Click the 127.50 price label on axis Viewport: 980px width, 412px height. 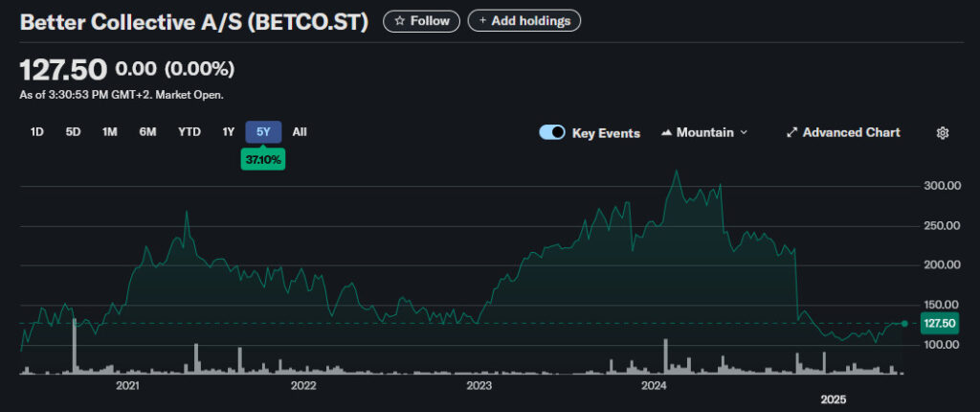pyautogui.click(x=939, y=323)
